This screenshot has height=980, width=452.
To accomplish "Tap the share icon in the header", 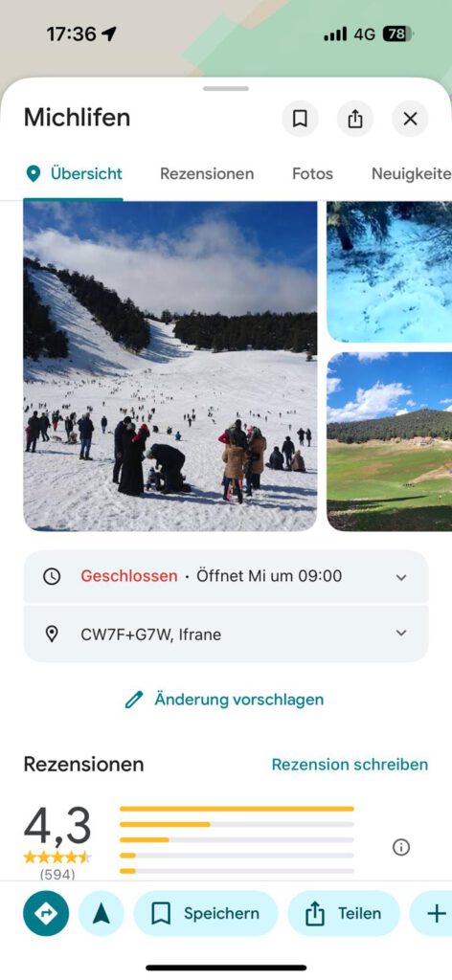I will tap(355, 119).
